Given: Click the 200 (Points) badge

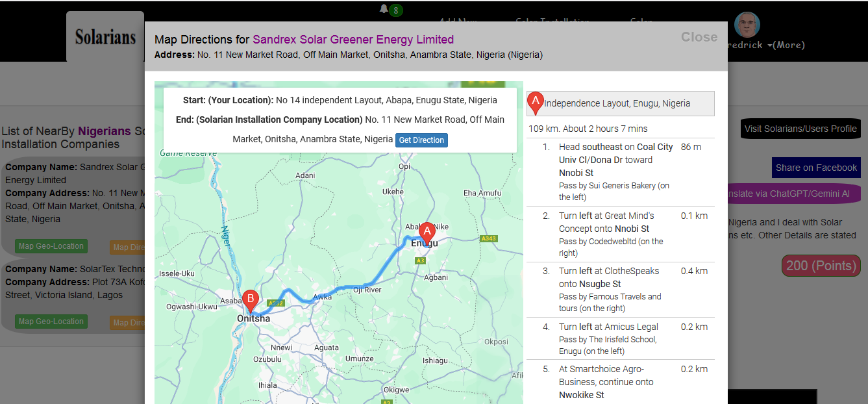Looking at the screenshot, I should [821, 266].
